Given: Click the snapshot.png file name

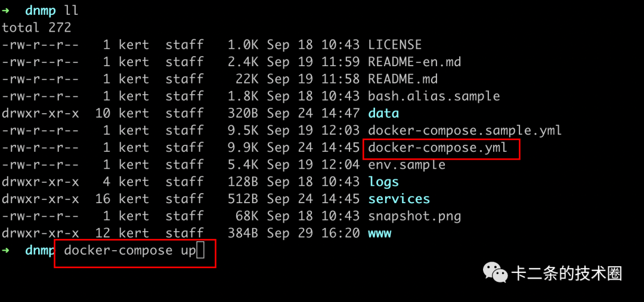Looking at the screenshot, I should (414, 216).
